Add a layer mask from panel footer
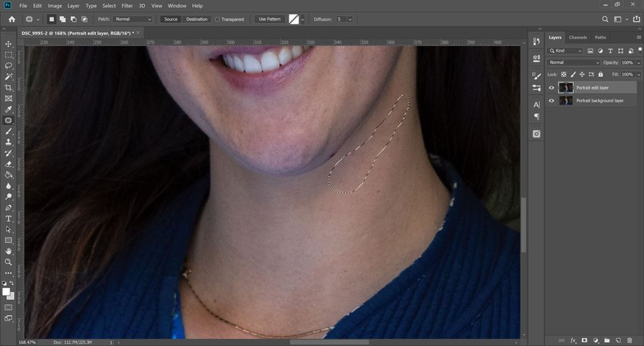644x346 pixels. [x=584, y=340]
